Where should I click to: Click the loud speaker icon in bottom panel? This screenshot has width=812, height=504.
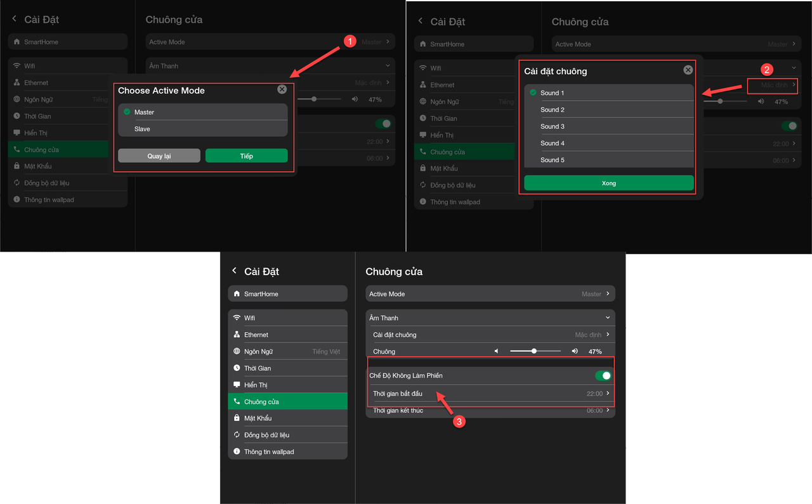[x=574, y=351]
